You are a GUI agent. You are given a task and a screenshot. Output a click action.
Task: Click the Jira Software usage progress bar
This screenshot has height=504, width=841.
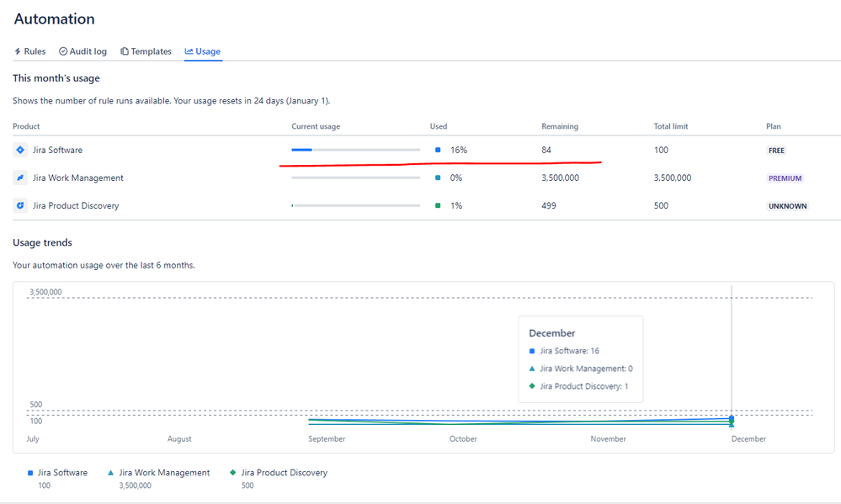pyautogui.click(x=355, y=150)
